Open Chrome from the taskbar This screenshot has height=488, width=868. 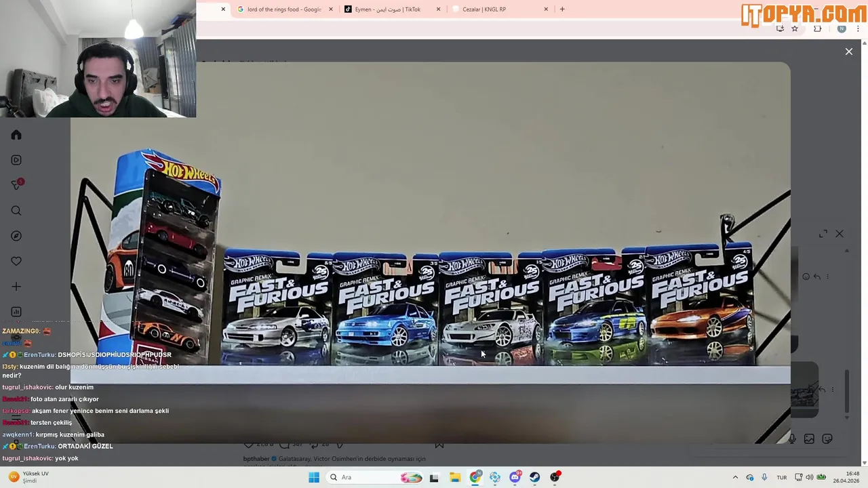point(475,477)
